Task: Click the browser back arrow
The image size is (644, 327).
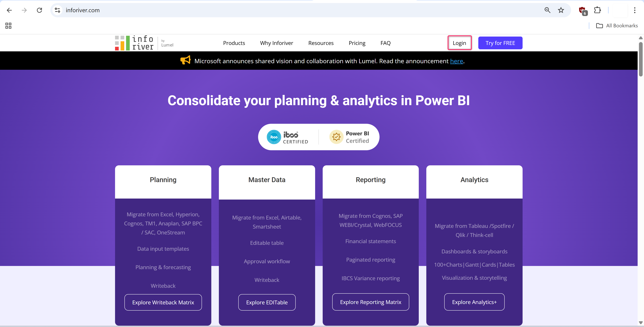Action: (9, 10)
